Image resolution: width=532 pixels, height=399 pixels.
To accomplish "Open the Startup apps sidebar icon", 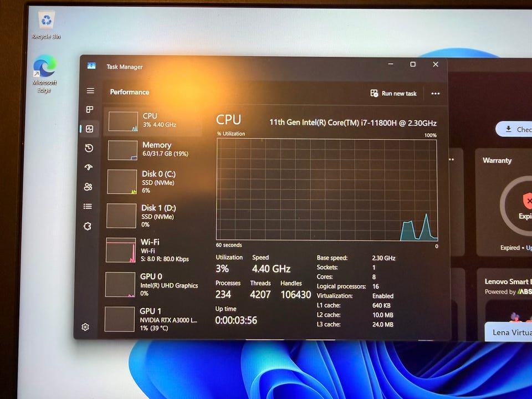I will pos(89,167).
